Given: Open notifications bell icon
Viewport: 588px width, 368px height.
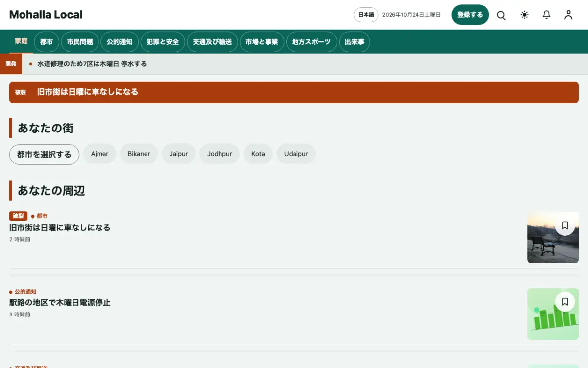Looking at the screenshot, I should click(x=547, y=15).
